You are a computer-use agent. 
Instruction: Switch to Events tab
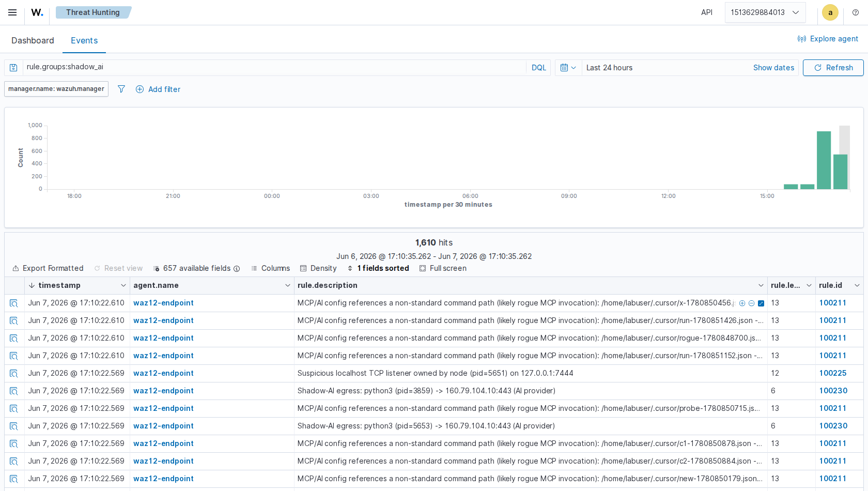(x=84, y=40)
